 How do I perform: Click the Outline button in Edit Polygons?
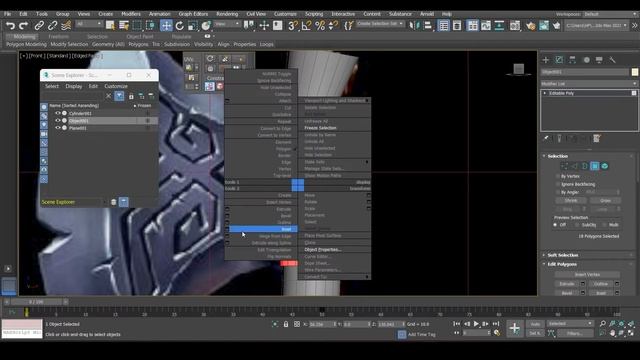coord(601,284)
